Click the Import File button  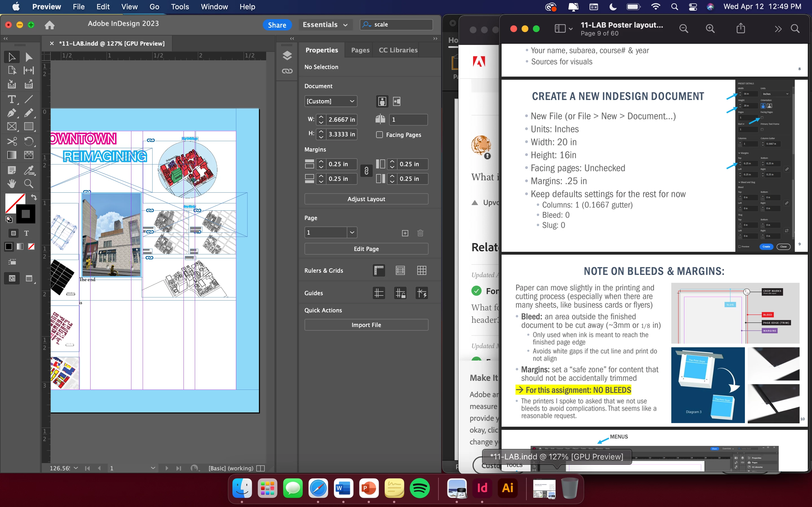[x=366, y=325]
